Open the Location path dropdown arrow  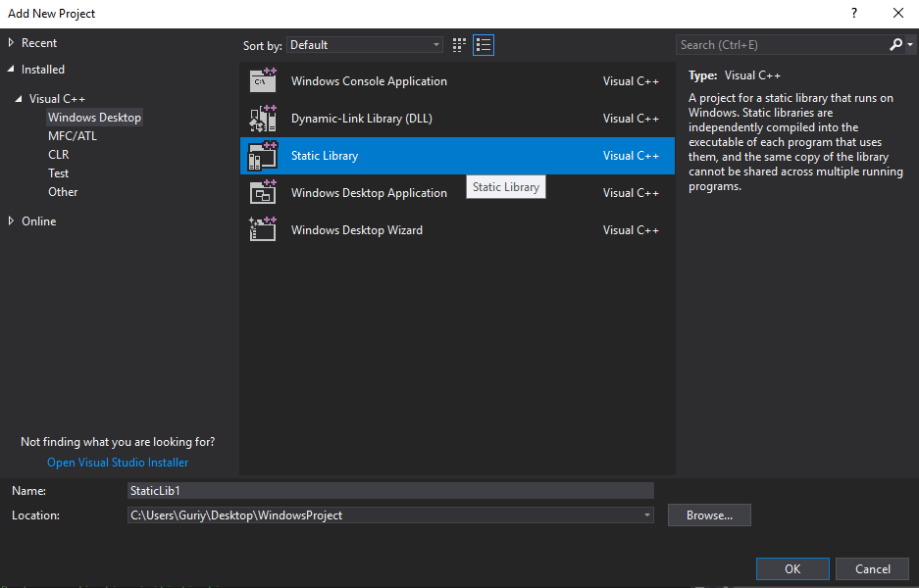[x=646, y=515]
